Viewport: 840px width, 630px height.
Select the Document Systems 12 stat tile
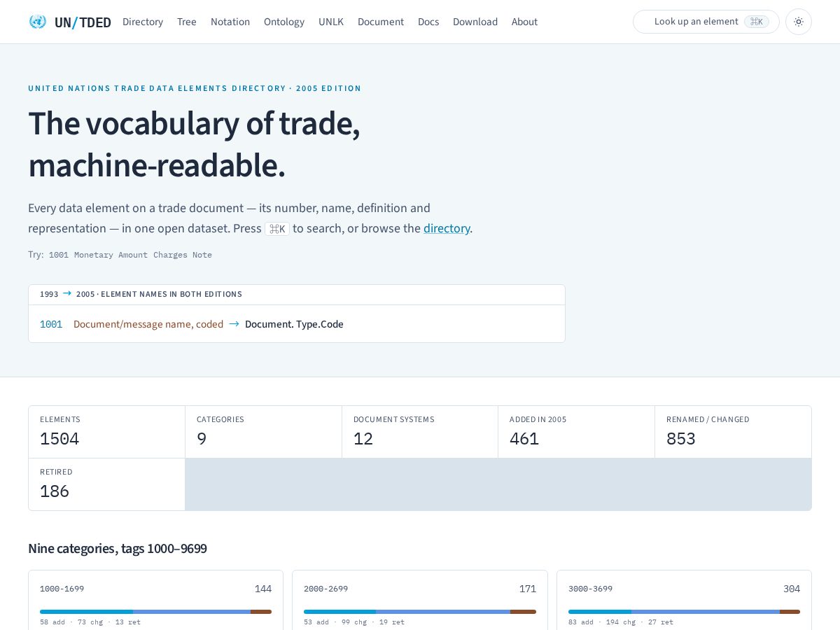[420, 432]
